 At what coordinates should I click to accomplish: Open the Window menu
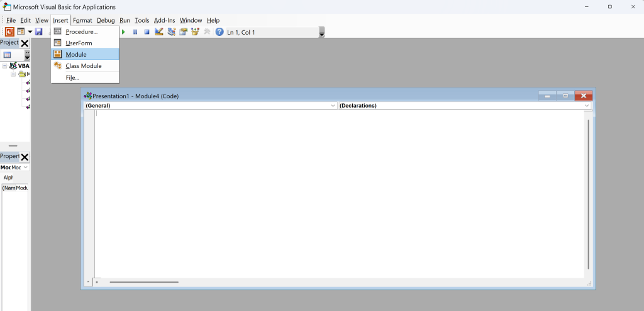point(191,20)
